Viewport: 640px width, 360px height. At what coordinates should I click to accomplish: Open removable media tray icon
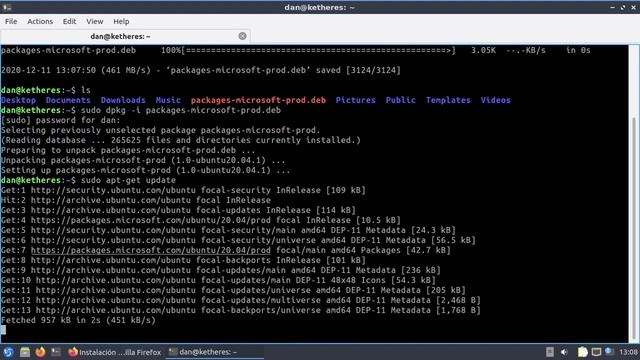pyautogui.click(x=550, y=352)
